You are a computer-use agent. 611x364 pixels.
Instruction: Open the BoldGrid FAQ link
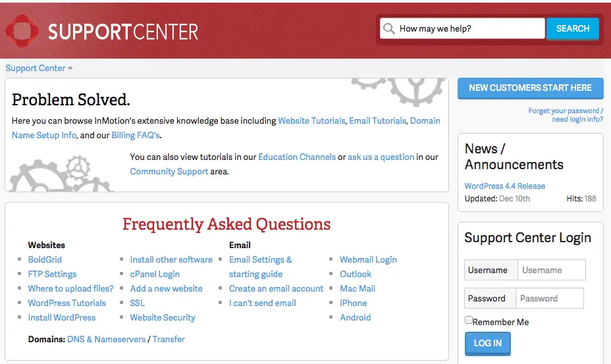tap(45, 260)
